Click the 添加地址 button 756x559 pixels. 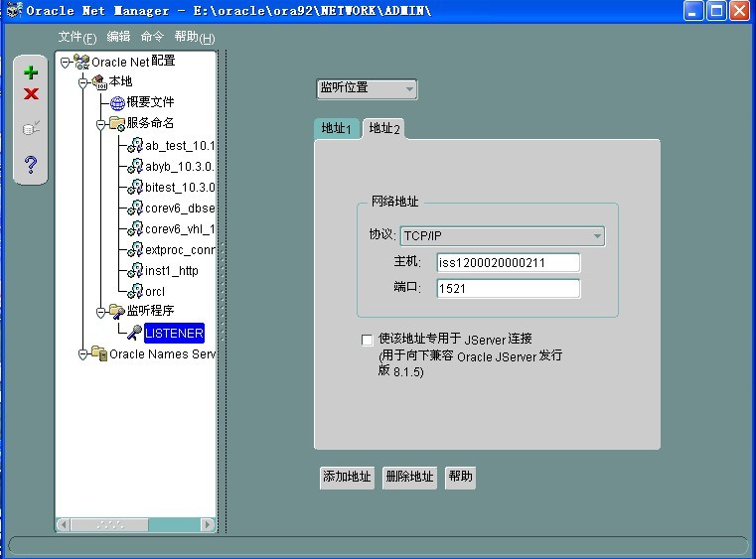[x=347, y=477]
